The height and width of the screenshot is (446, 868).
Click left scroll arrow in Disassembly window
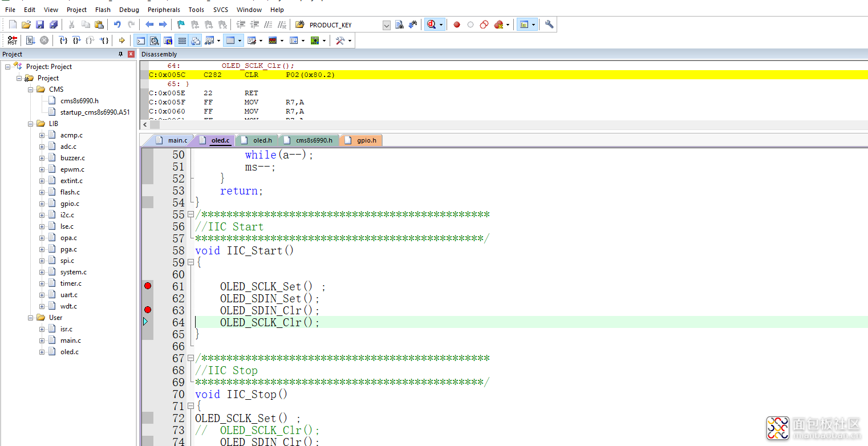click(x=144, y=124)
